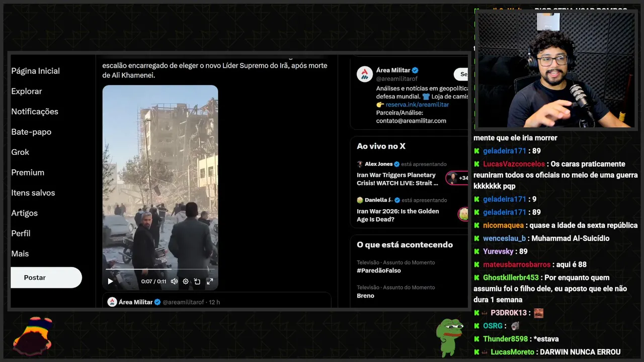This screenshot has width=644, height=362.
Task: Click the Alex Jones avatar icon
Action: (x=360, y=164)
